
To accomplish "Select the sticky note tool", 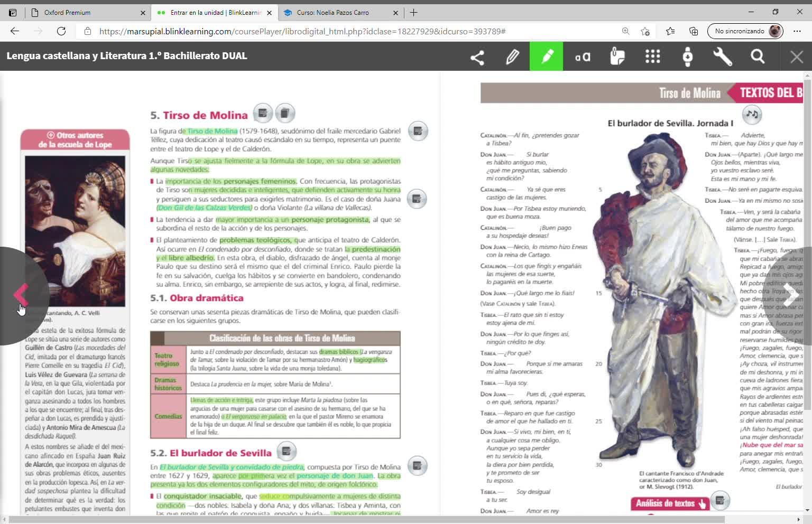I will tap(617, 57).
